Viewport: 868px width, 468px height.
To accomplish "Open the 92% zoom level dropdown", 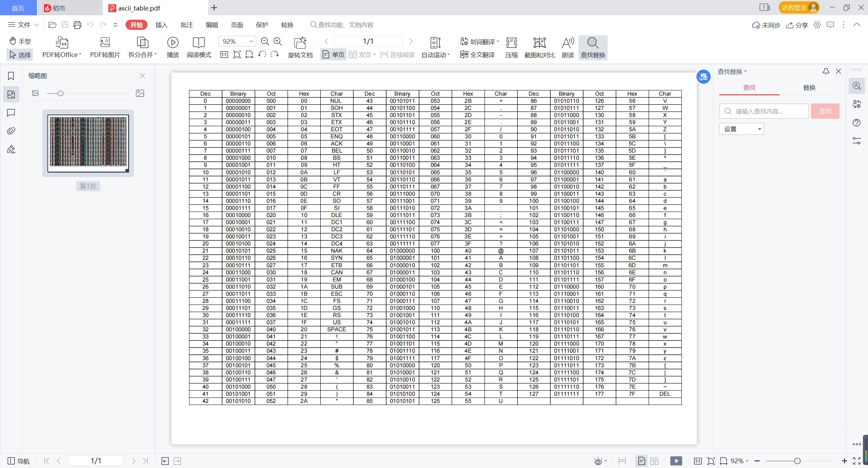I will 251,41.
